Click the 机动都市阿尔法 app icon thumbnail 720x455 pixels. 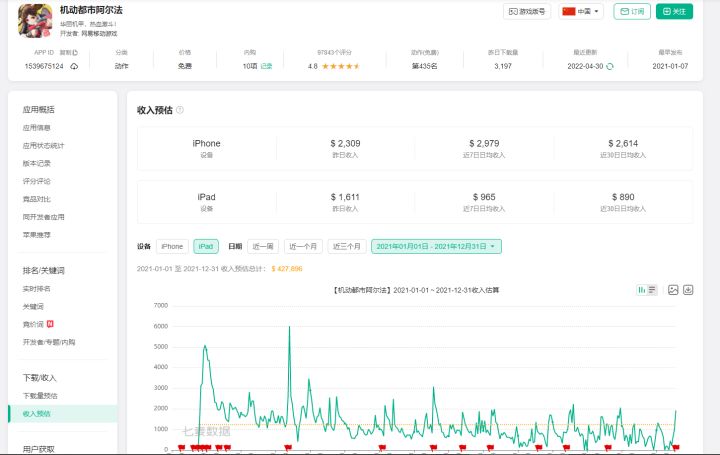coord(35,21)
